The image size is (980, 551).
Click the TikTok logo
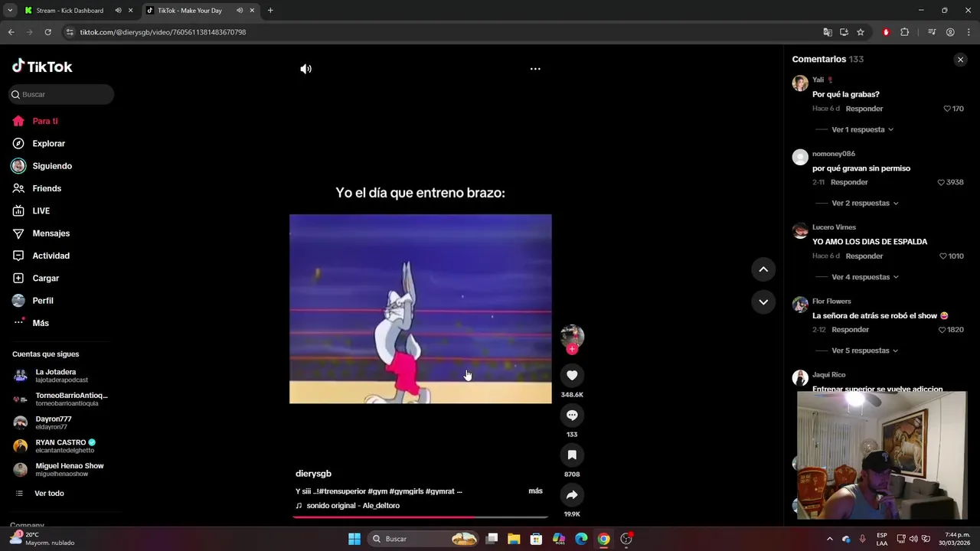tap(42, 67)
